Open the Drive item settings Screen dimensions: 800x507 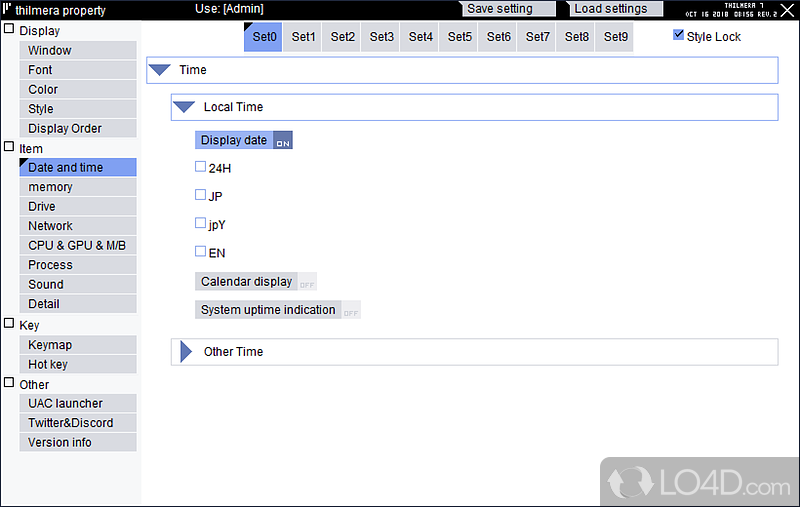(x=78, y=207)
